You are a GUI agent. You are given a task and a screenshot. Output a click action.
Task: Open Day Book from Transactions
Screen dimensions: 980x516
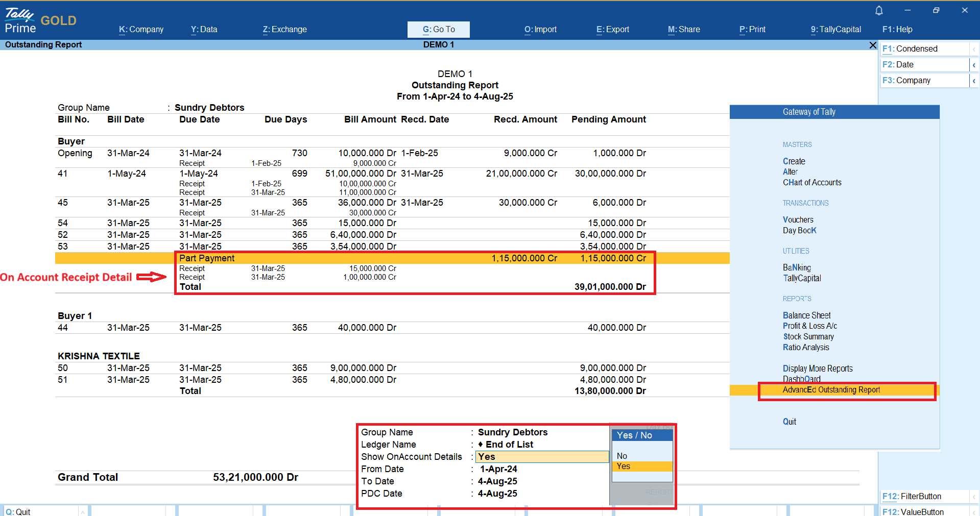tap(799, 231)
